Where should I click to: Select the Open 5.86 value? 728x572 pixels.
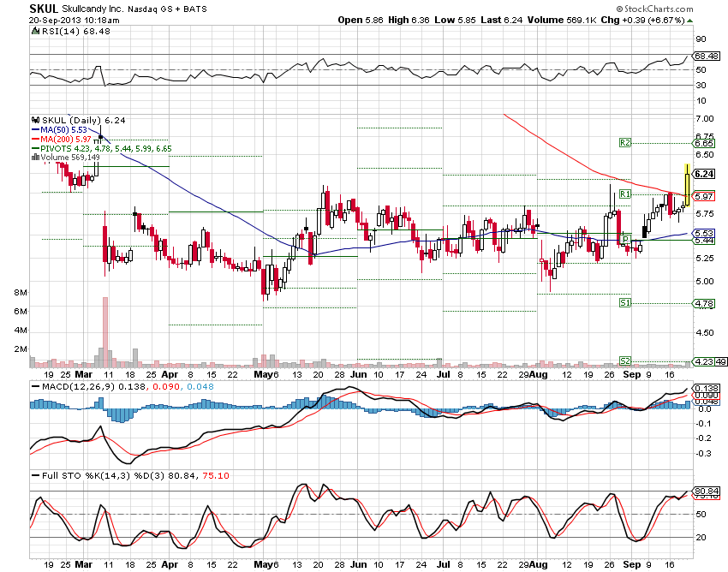(361, 20)
